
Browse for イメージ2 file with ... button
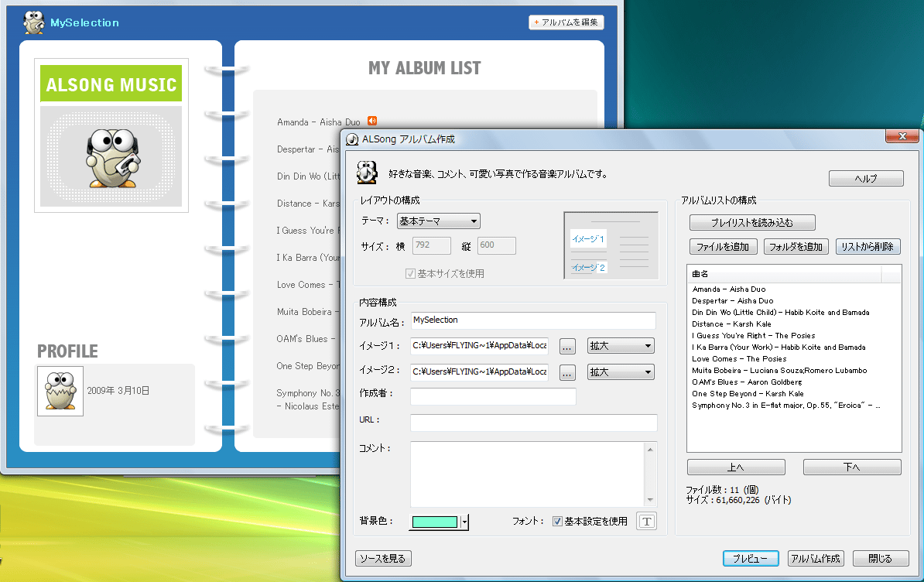(x=567, y=373)
